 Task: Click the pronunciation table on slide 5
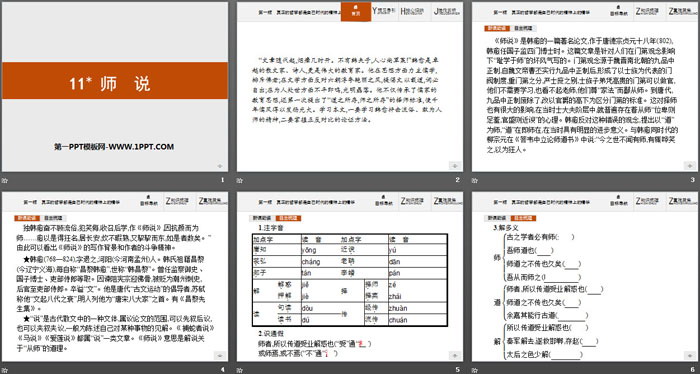pos(350,280)
